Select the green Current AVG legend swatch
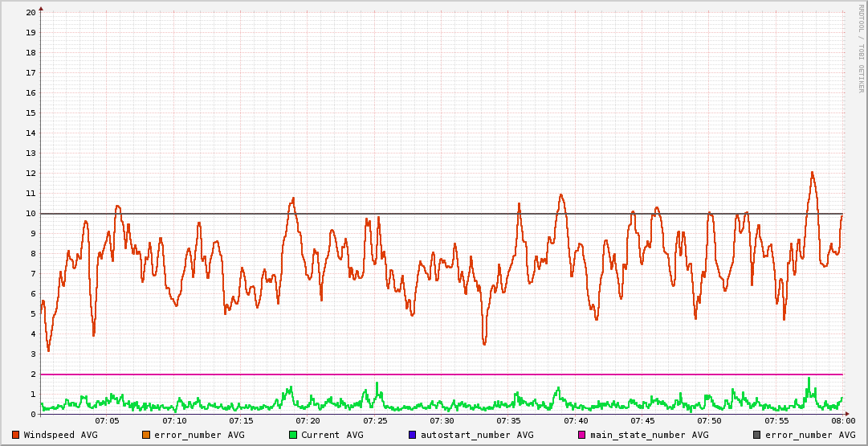Screen dimensions: 868x446 (293, 435)
